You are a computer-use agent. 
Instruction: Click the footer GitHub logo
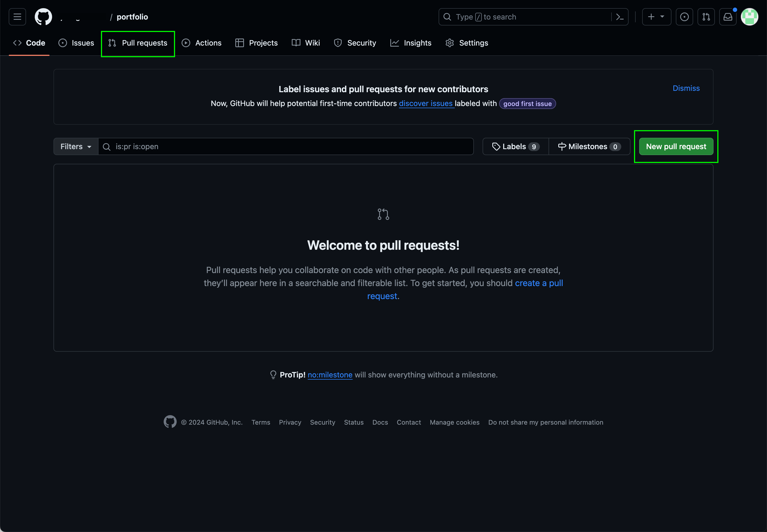click(170, 422)
